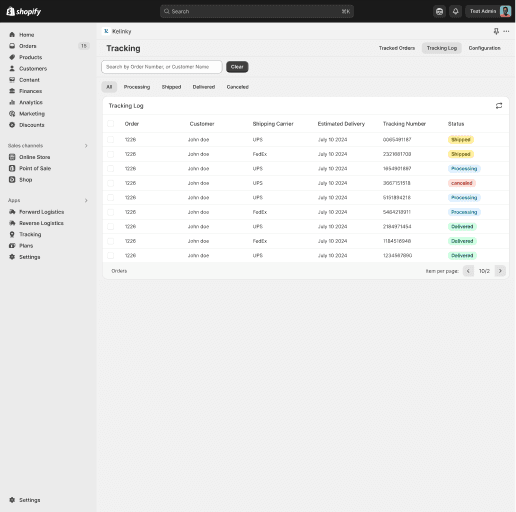Open the Home sidebar item

click(26, 35)
